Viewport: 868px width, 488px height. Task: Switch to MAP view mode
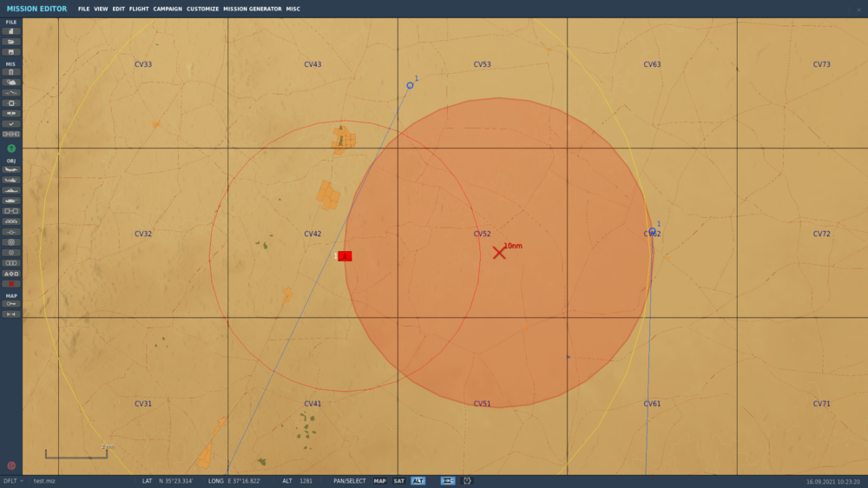[380, 481]
